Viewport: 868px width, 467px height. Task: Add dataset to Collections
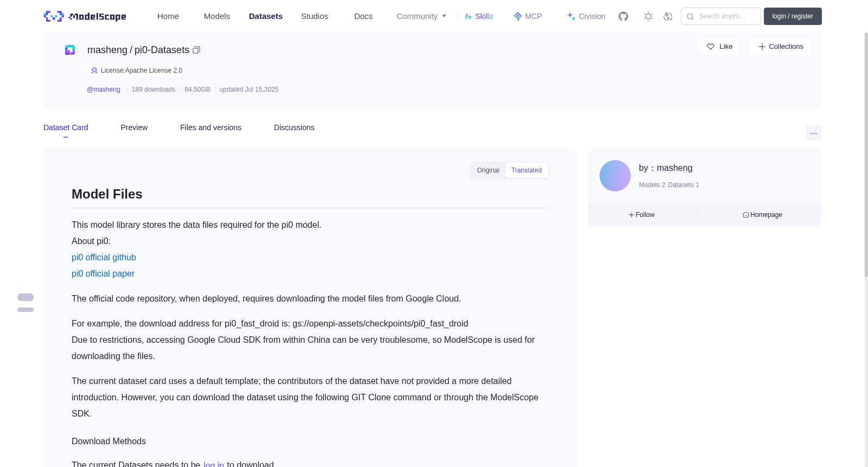(x=780, y=47)
